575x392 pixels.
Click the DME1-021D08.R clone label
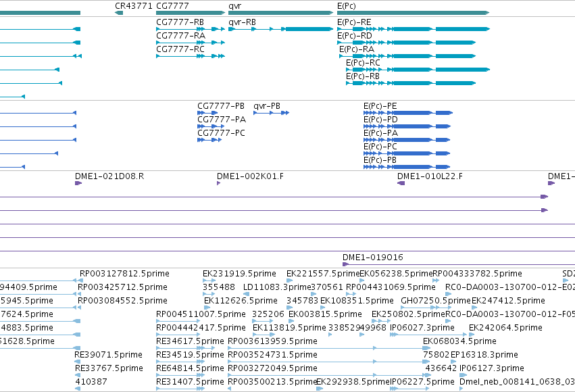[x=109, y=176]
